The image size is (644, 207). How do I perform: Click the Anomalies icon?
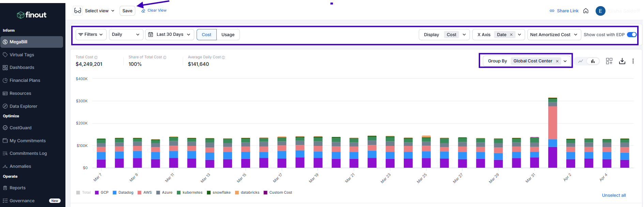point(5,166)
